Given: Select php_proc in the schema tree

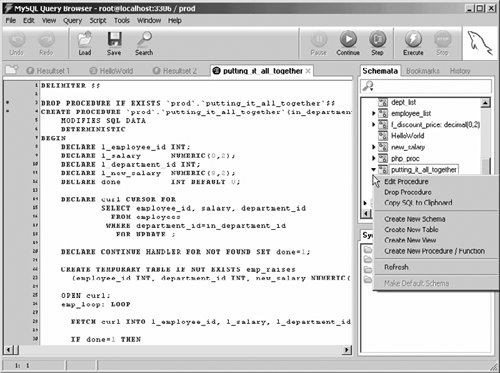Looking at the screenshot, I should coord(405,159).
